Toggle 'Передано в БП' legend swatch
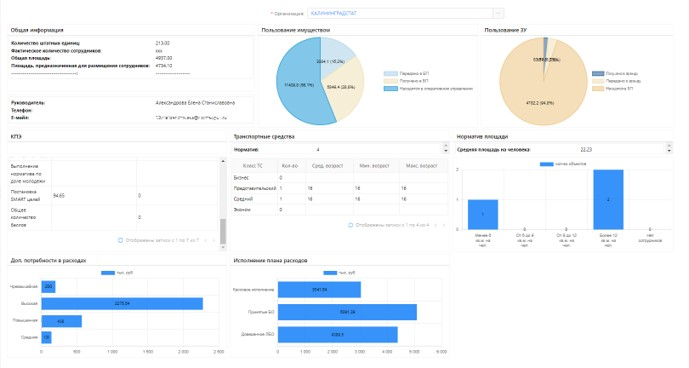This screenshot has height=368, width=689. (x=391, y=73)
